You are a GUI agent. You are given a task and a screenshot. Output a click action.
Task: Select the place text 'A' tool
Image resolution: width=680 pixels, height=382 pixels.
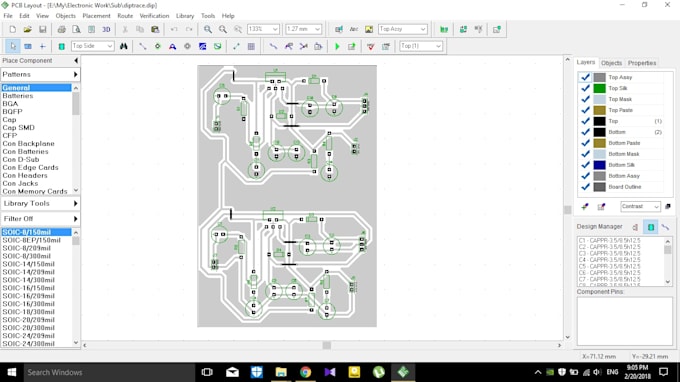[x=172, y=46]
